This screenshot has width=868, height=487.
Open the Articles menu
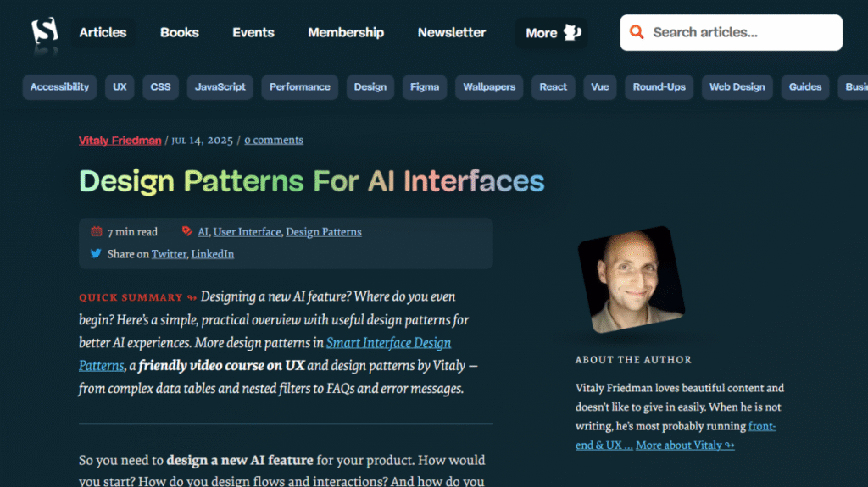click(103, 33)
